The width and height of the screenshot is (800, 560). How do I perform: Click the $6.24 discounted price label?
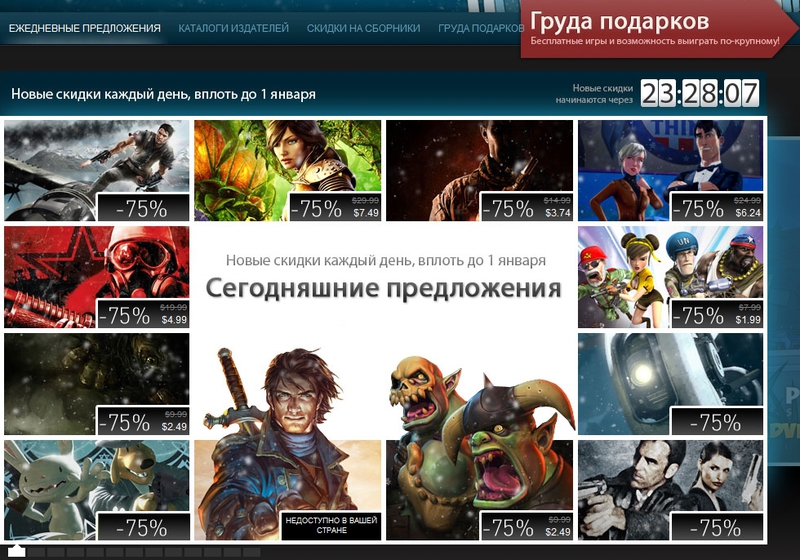pos(748,213)
